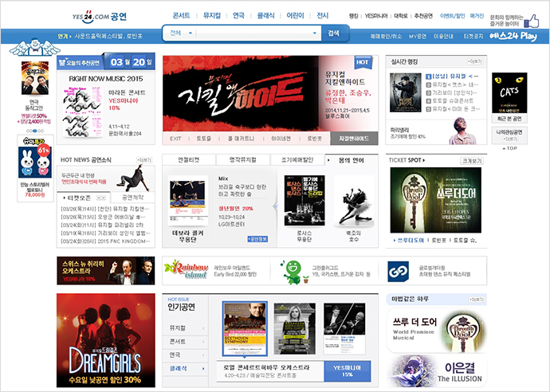This screenshot has width=550, height=392.
Task: Open the 예매확인/취소 link
Action: [x=386, y=36]
